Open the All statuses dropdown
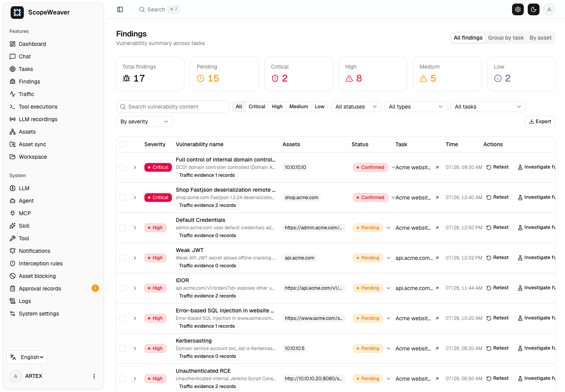This screenshot has height=392, width=565. 356,107
